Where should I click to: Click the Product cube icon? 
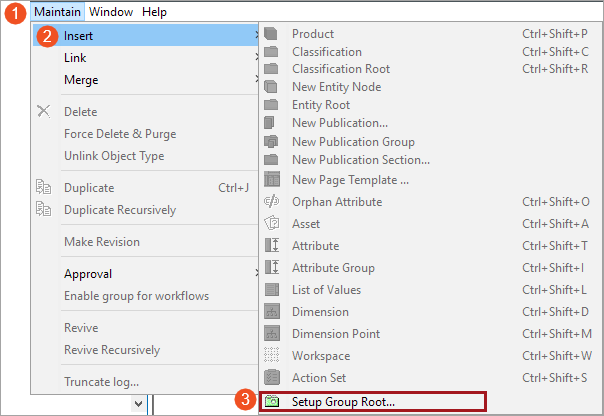click(271, 34)
